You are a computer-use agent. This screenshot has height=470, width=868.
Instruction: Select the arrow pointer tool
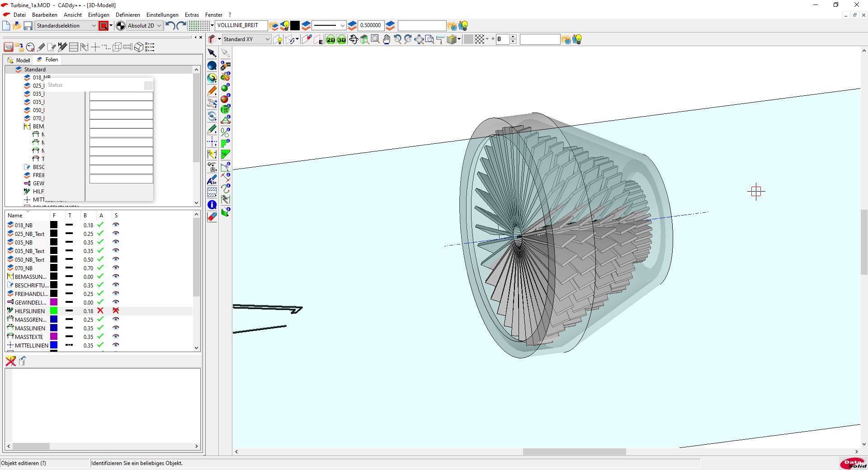click(212, 53)
